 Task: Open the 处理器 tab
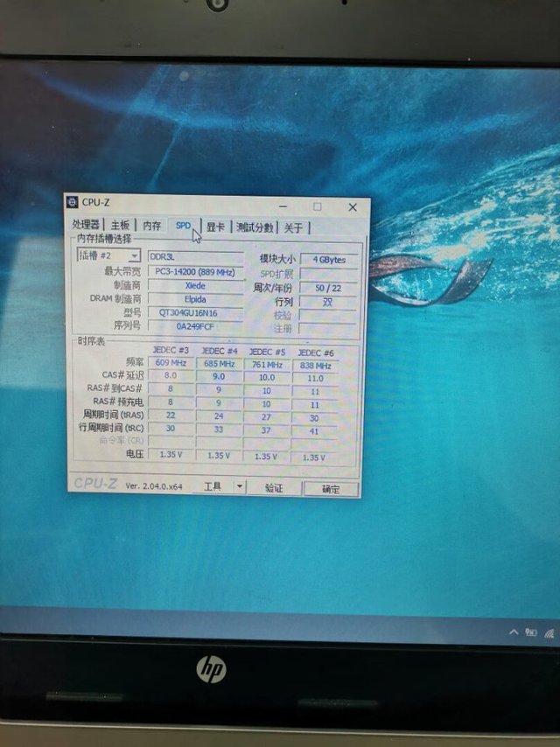86,225
